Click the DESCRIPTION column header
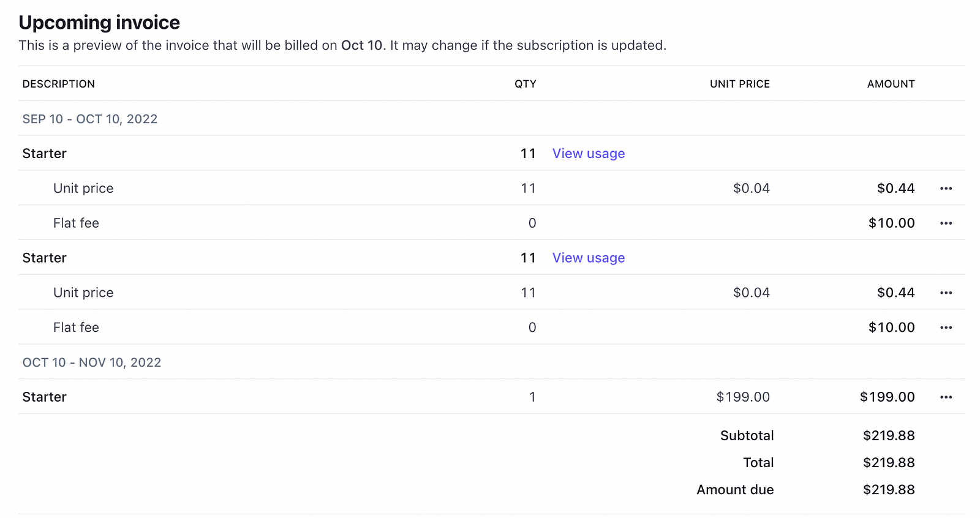The image size is (980, 518). click(59, 84)
